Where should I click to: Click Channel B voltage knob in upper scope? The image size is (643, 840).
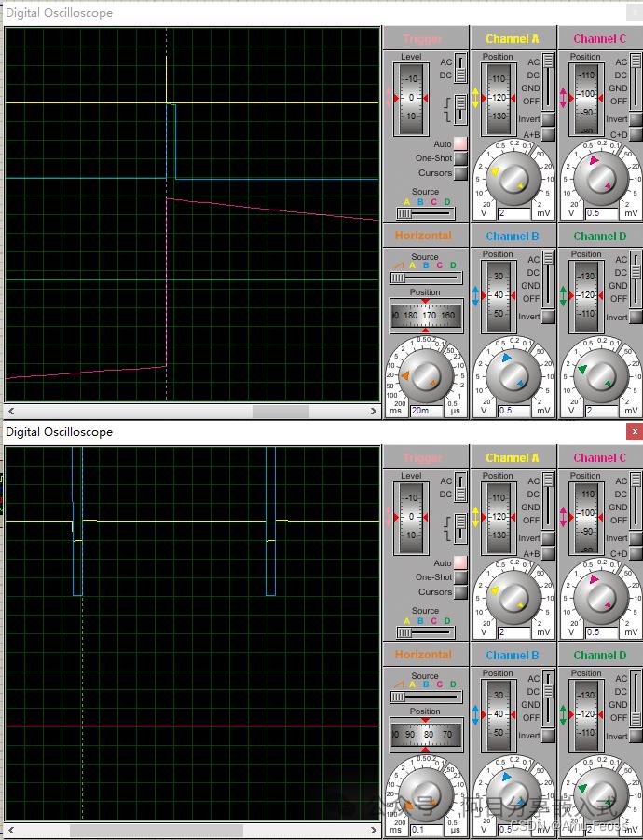[x=513, y=375]
